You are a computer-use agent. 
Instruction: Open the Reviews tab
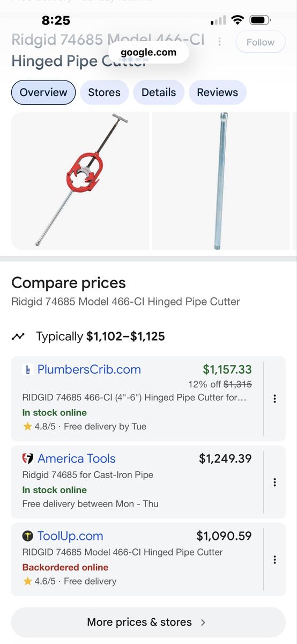[x=217, y=92]
